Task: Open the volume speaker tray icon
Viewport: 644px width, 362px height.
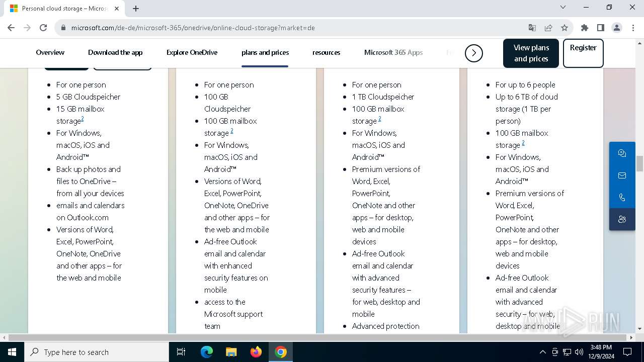Action: (579, 352)
